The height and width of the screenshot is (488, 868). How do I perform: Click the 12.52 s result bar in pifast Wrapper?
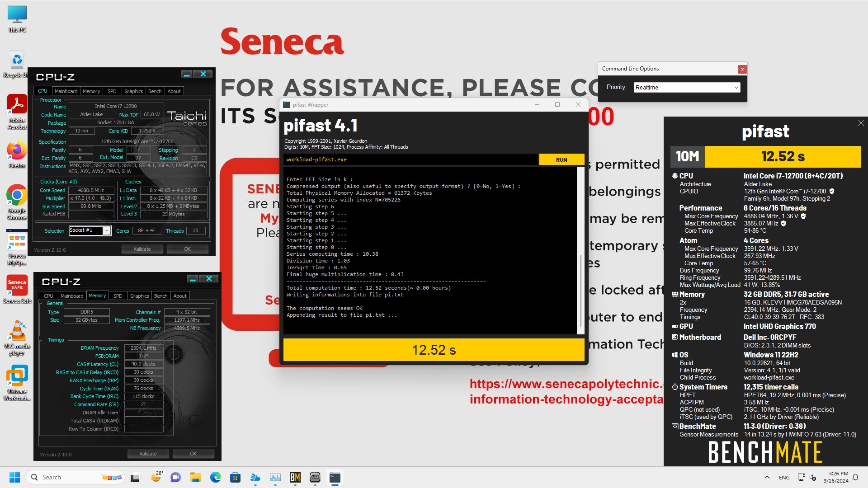click(434, 350)
